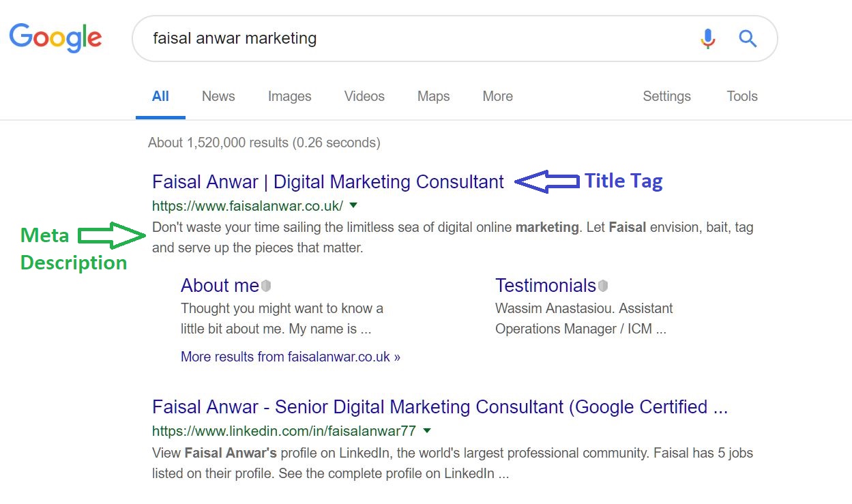The image size is (852, 504).
Task: Click shield icon beside Testimonials
Action: click(x=603, y=286)
